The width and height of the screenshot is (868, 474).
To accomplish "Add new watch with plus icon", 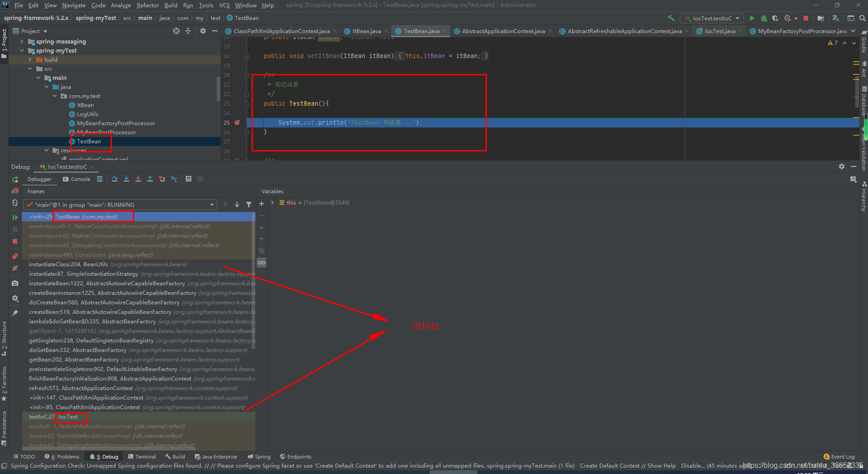I will 262,204.
